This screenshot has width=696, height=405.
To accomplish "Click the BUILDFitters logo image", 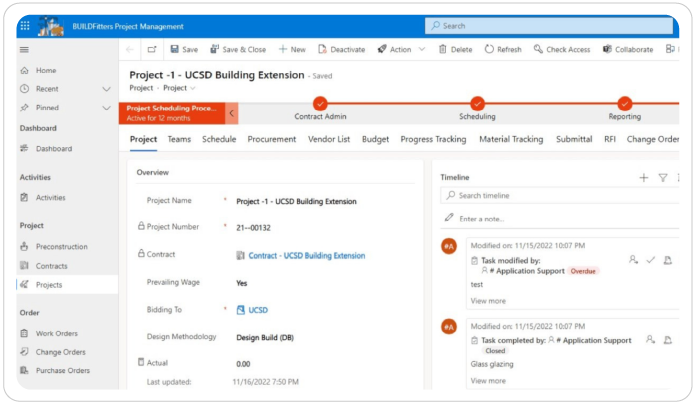I will click(x=50, y=27).
